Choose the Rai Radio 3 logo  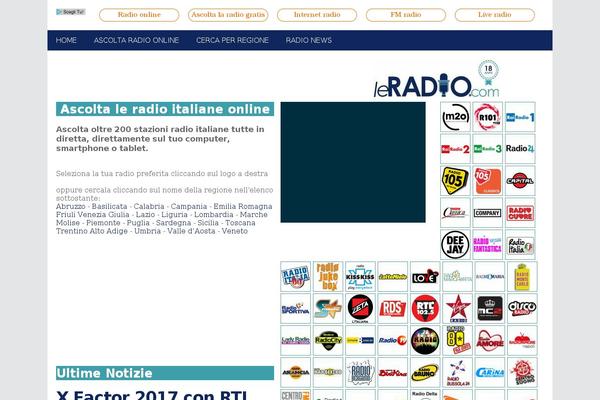click(488, 149)
